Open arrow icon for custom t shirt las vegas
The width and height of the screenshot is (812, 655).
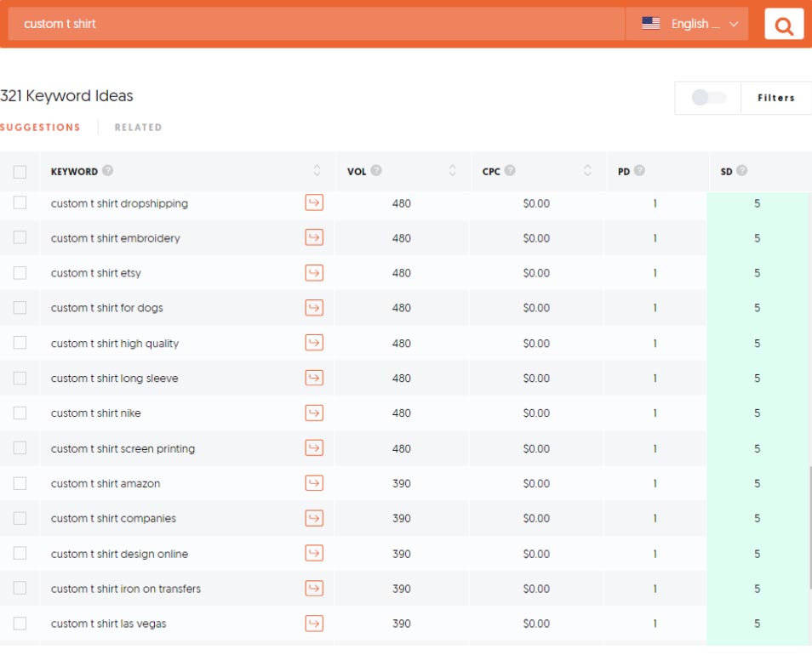(314, 624)
